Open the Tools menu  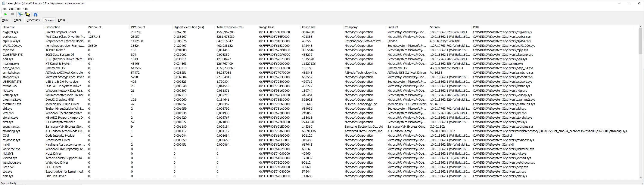click(18, 9)
